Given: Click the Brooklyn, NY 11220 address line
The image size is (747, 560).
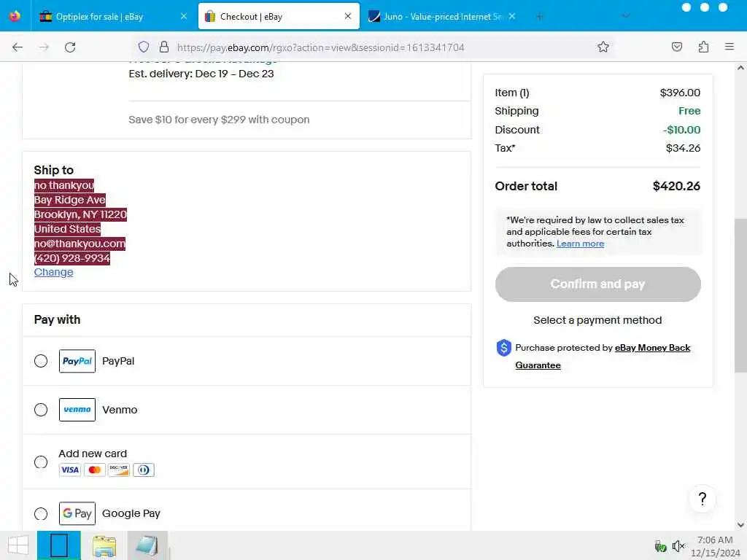Looking at the screenshot, I should point(80,214).
